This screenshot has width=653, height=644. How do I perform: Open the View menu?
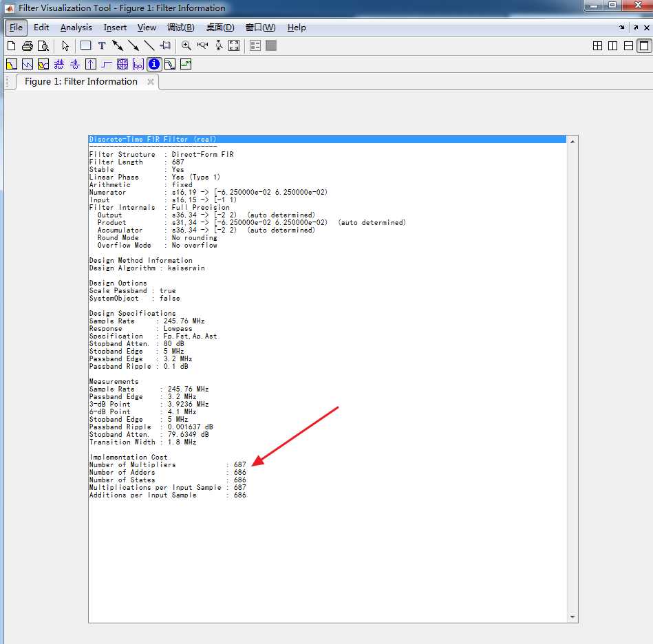click(x=147, y=28)
